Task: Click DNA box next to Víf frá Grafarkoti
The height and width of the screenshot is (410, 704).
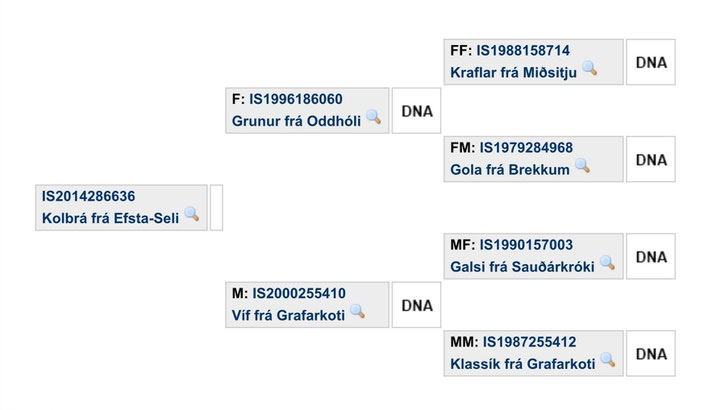Action: click(417, 305)
